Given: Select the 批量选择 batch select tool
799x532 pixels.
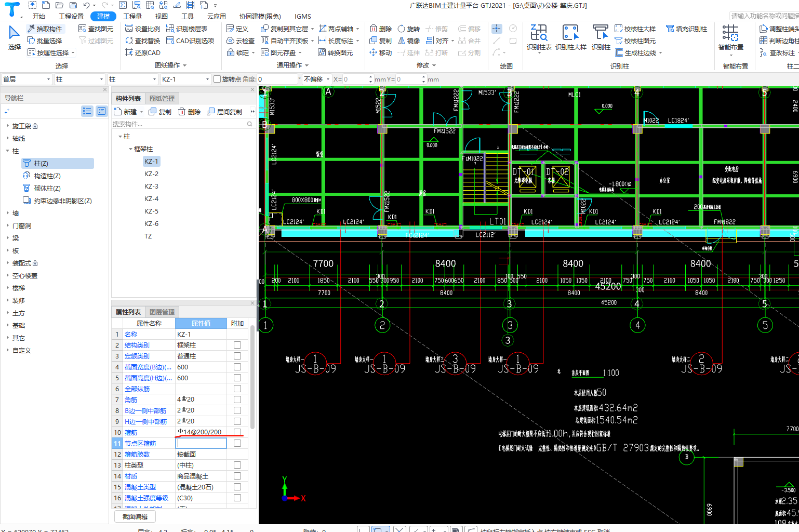Looking at the screenshot, I should click(x=45, y=41).
